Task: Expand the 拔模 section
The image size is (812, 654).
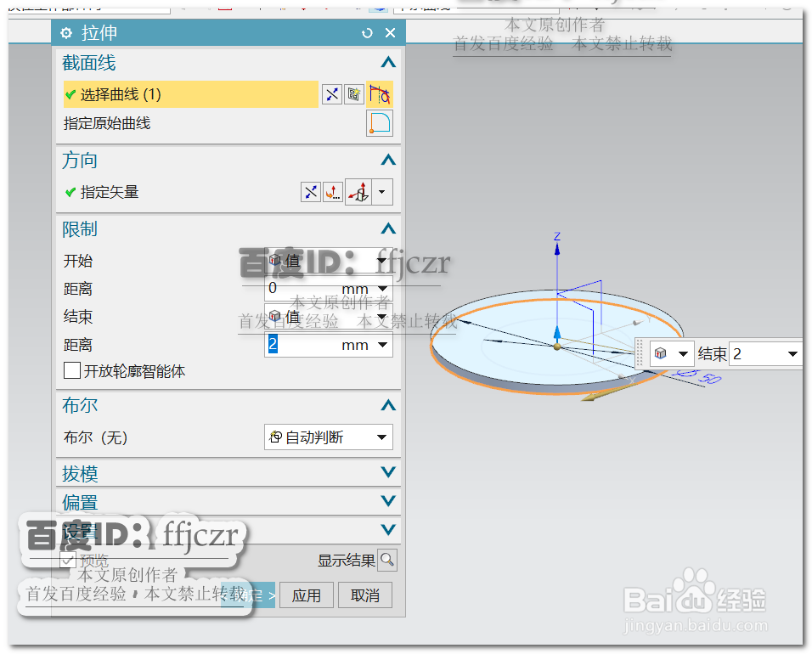Action: [387, 472]
